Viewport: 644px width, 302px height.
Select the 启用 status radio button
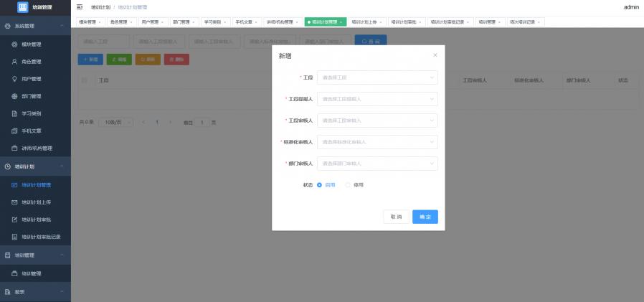point(319,185)
